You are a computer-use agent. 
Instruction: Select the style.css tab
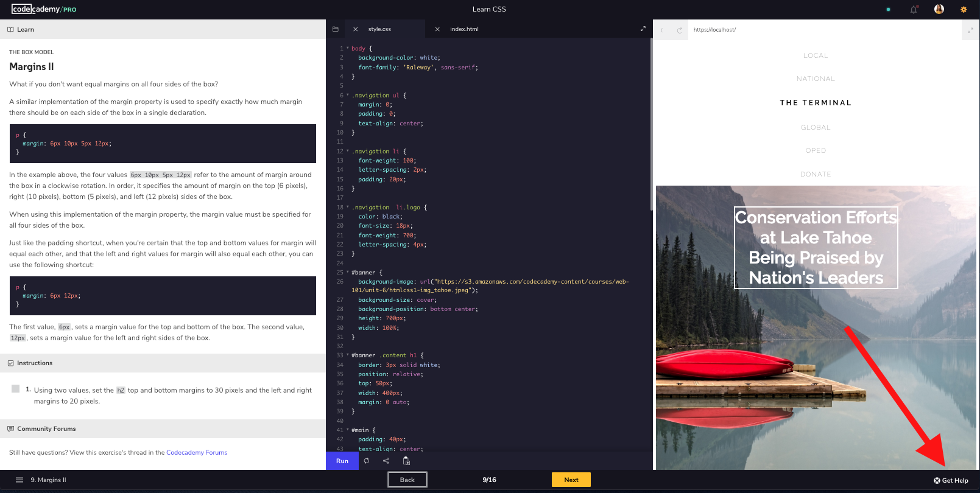pyautogui.click(x=379, y=29)
